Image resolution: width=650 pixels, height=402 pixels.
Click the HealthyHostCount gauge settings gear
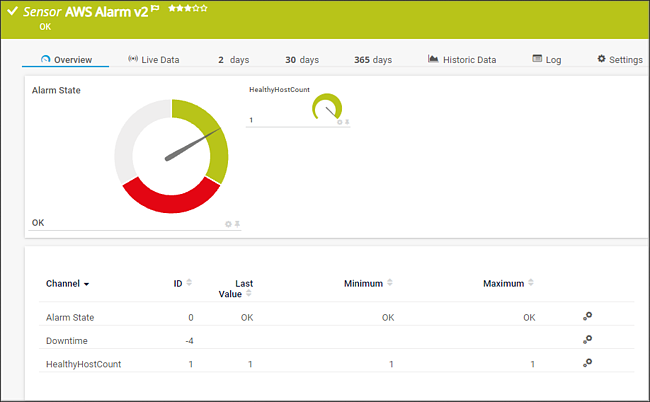[x=340, y=122]
